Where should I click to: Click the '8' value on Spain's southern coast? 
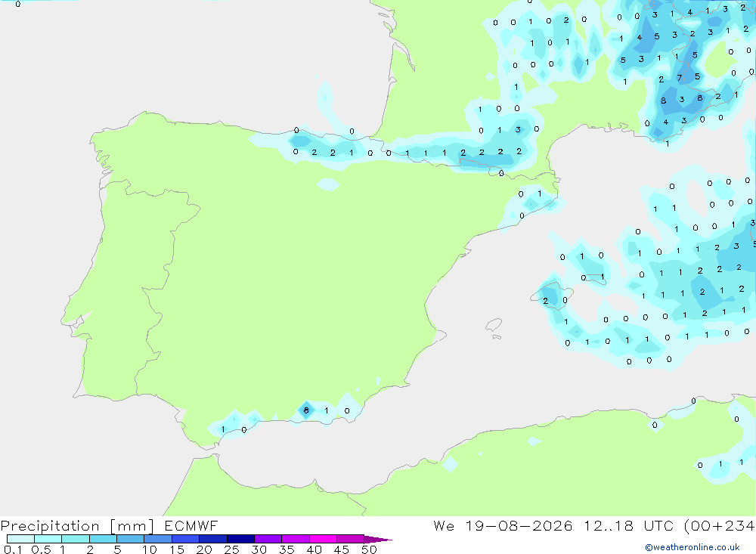(306, 410)
